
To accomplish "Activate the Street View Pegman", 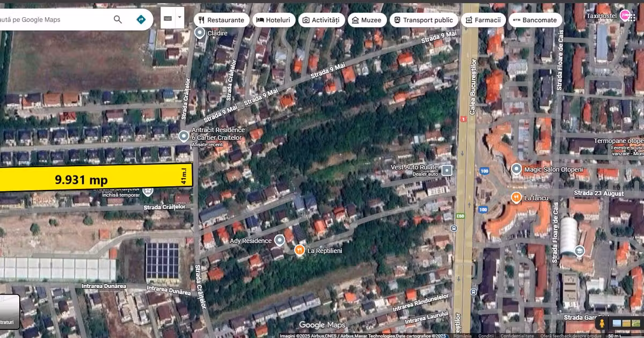I will 602,324.
